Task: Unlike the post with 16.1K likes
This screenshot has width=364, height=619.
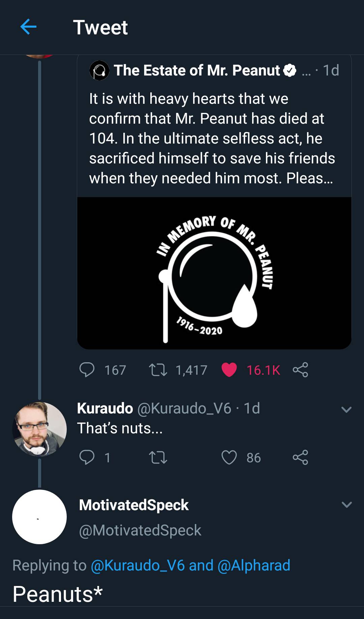Action: pos(229,370)
